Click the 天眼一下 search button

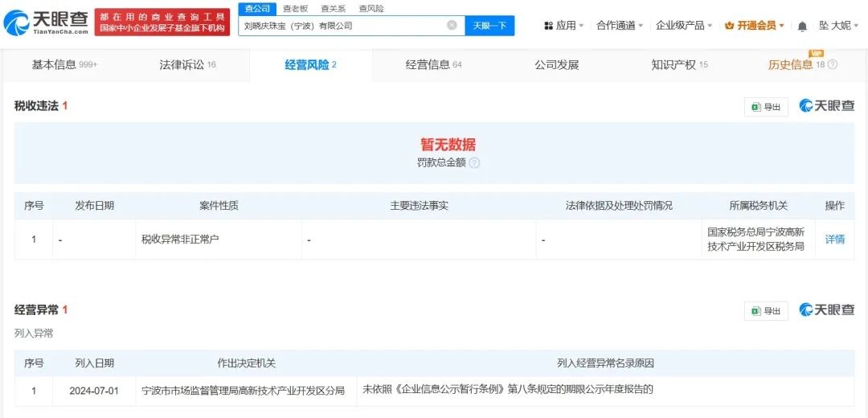click(x=489, y=26)
